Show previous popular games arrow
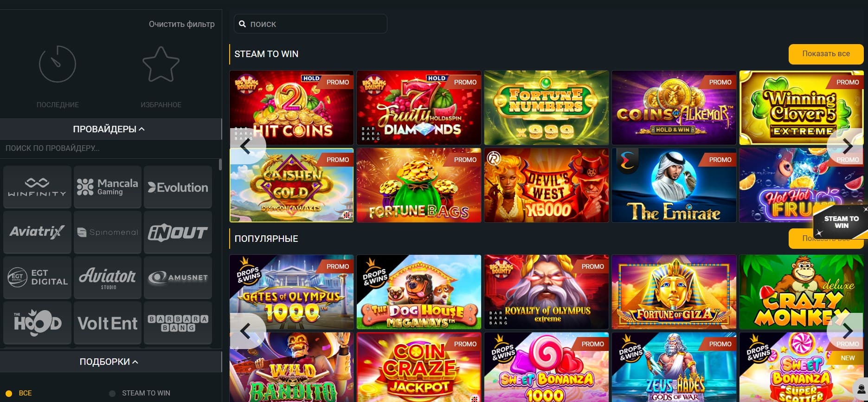868x402 pixels. 246,331
